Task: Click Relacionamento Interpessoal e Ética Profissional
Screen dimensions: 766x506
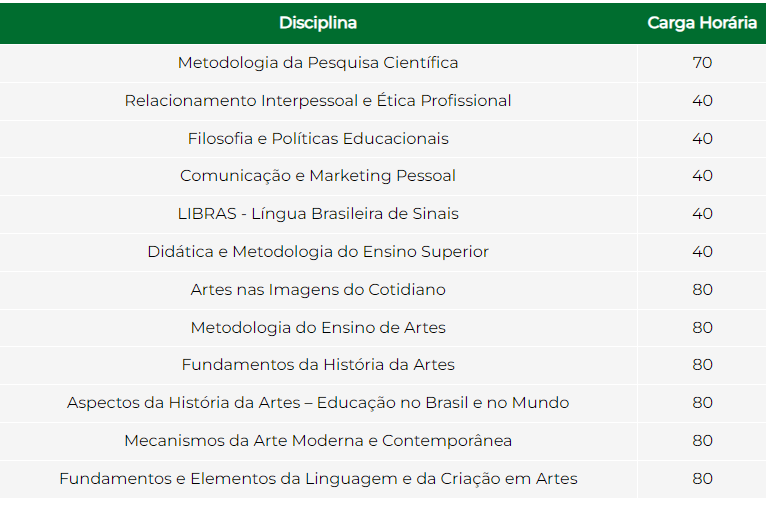Action: coord(318,101)
